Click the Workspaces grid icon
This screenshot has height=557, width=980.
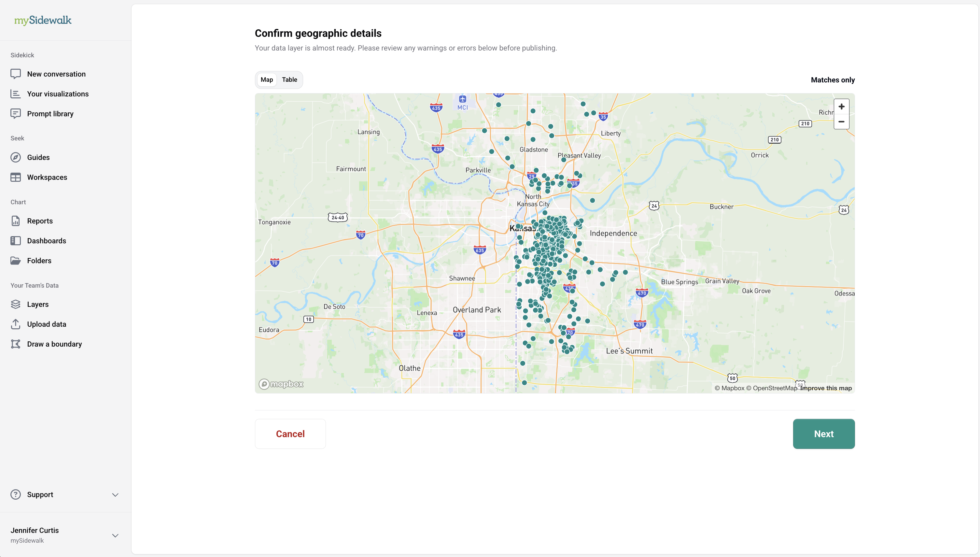click(x=16, y=177)
